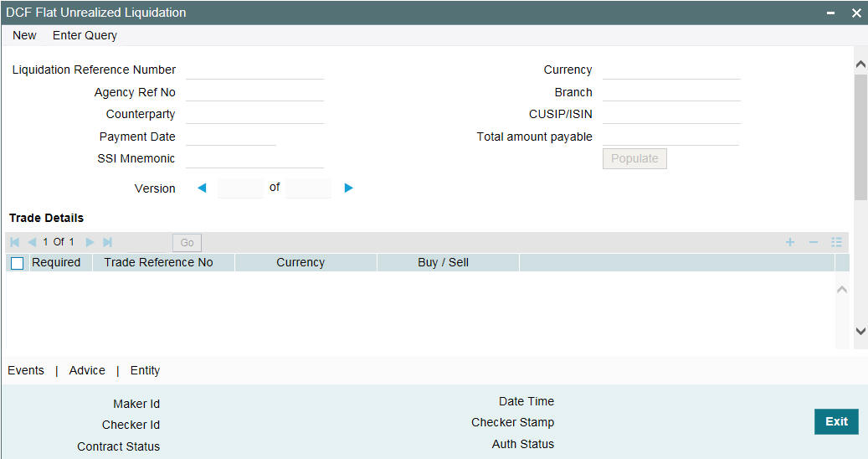
Task: Click the '1 Of 1' page indicator
Action: pos(58,242)
